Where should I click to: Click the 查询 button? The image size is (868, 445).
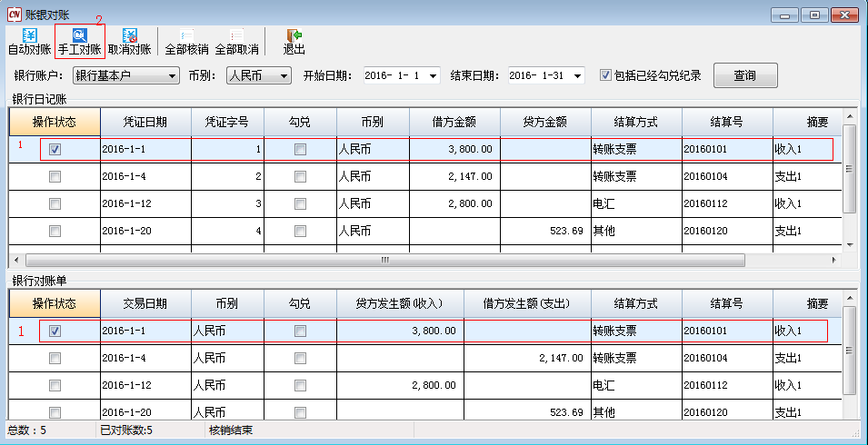(745, 75)
